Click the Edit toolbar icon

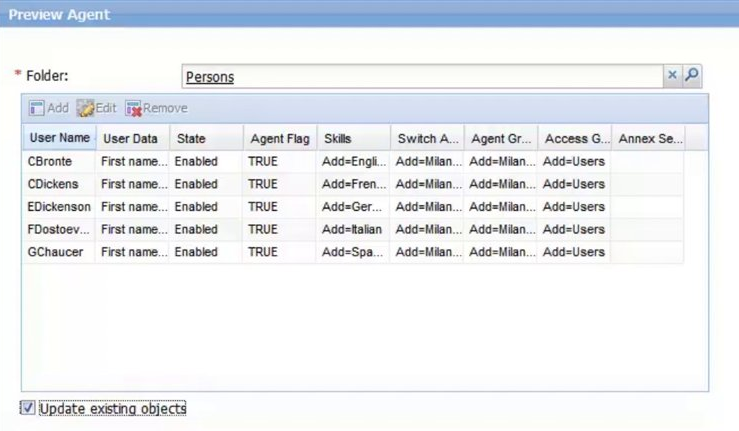coord(86,108)
